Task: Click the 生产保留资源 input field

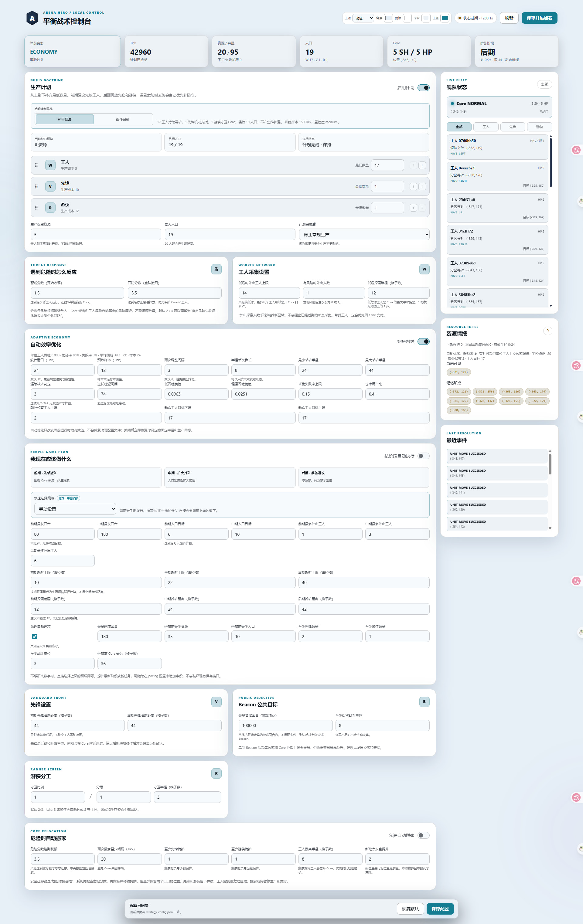Action: point(96,234)
